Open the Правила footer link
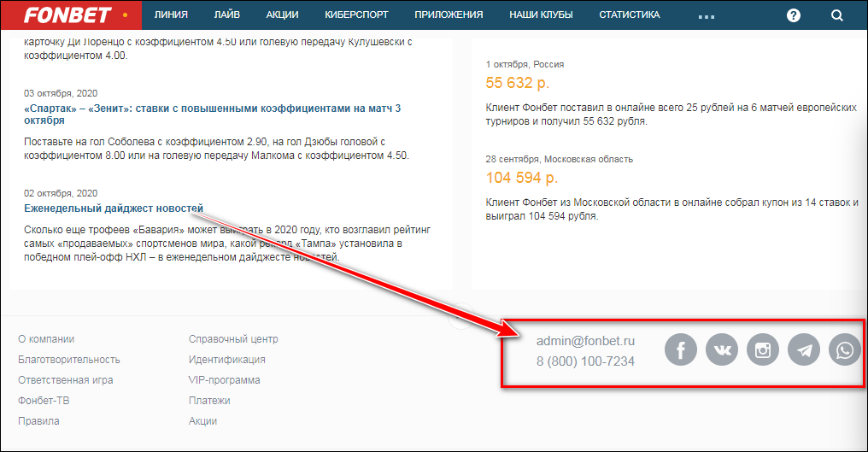Screen dimensions: 868x452 (38, 421)
